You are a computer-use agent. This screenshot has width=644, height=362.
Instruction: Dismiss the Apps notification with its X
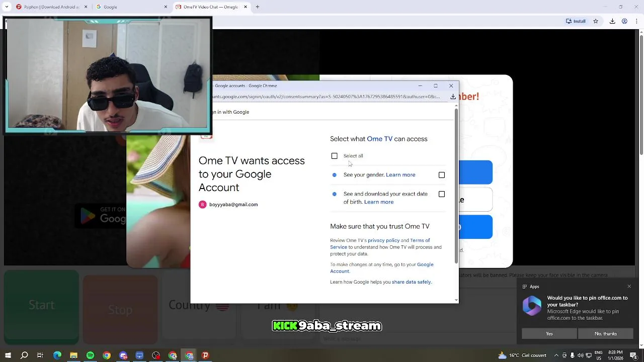tap(629, 287)
